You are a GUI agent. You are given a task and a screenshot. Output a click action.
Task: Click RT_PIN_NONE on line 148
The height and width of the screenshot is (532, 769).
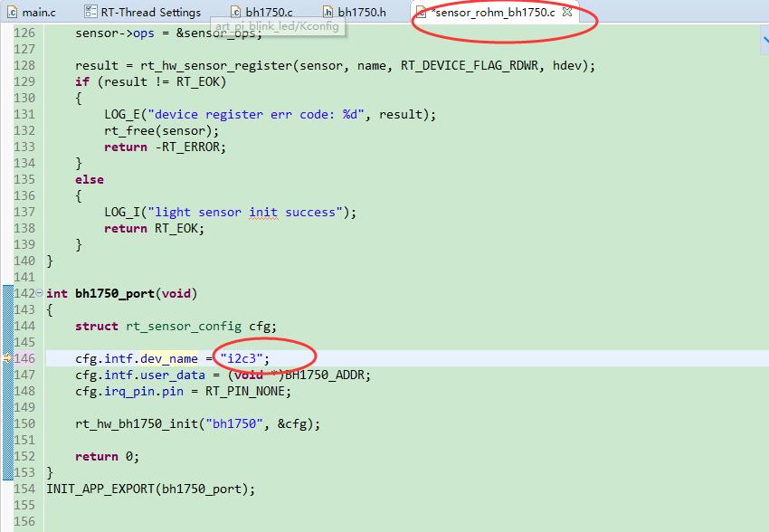(x=245, y=391)
